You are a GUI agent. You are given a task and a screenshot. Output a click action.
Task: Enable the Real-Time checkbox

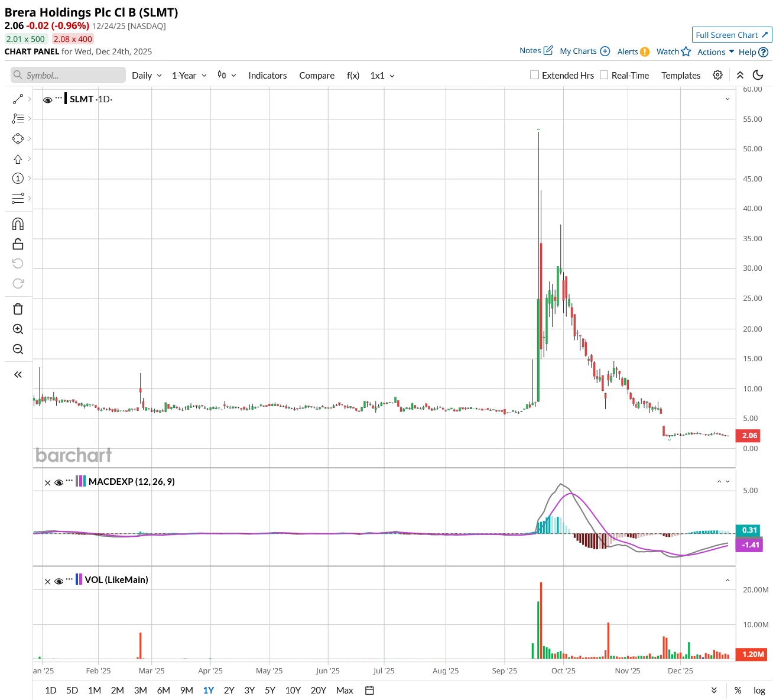tap(603, 75)
